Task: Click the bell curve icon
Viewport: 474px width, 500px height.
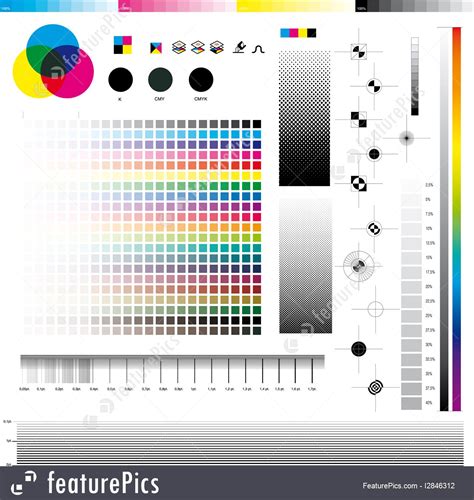Action: [x=258, y=49]
